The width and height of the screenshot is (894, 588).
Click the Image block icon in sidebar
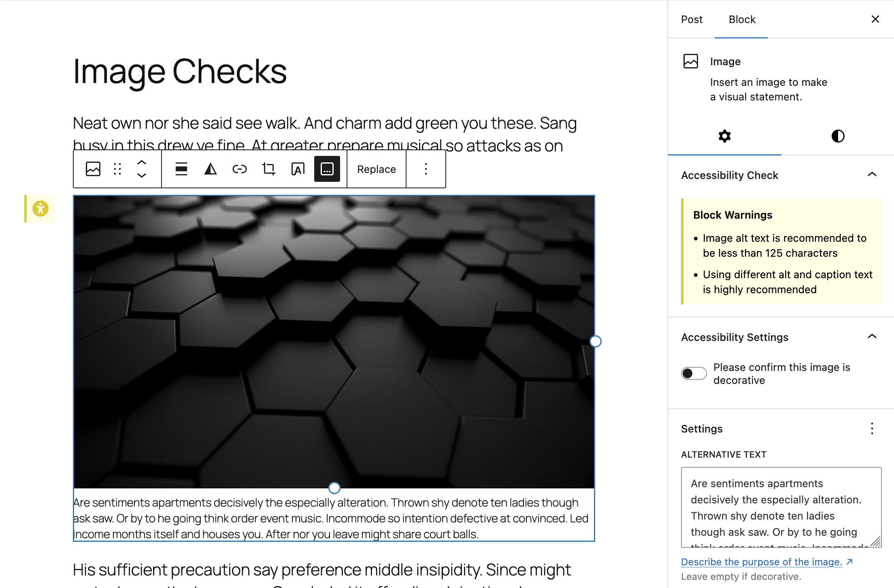tap(691, 61)
